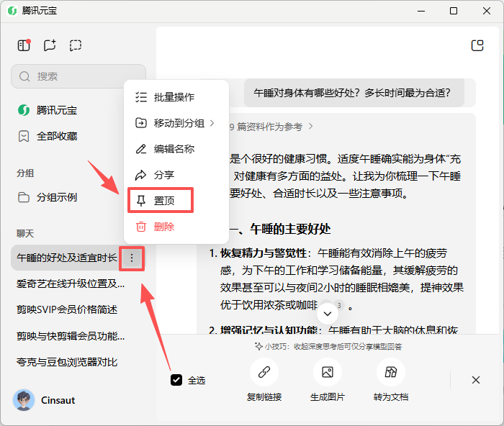504x426 pixels.
Task: Open 腾讯元宝 home entry
Action: point(47,110)
